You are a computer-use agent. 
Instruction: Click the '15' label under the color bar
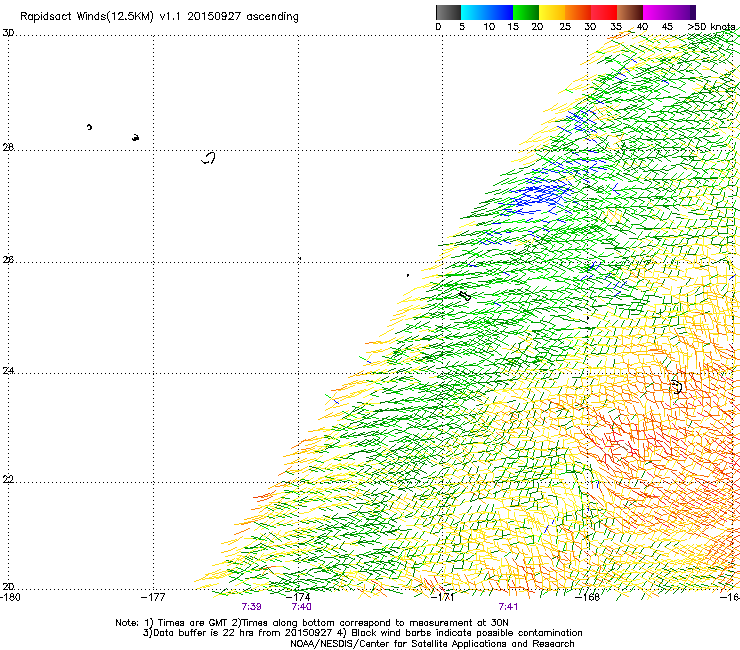(513, 27)
